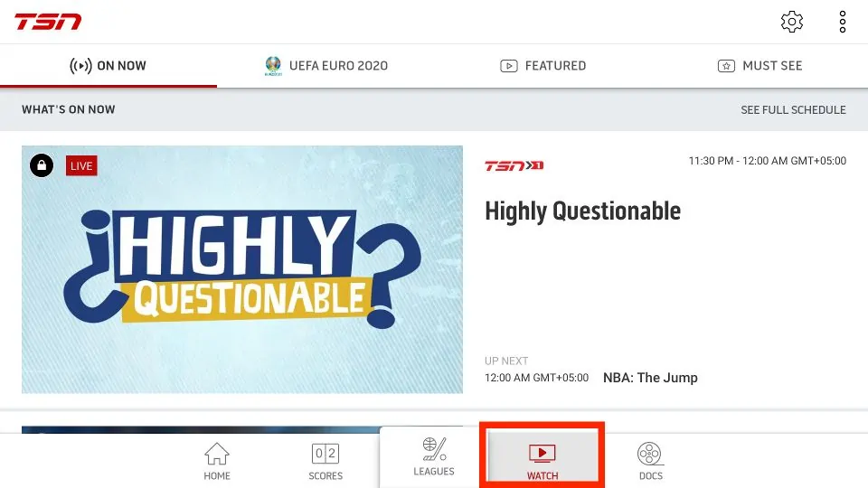Go to HOME in bottom navigation
868x488 pixels.
217,461
